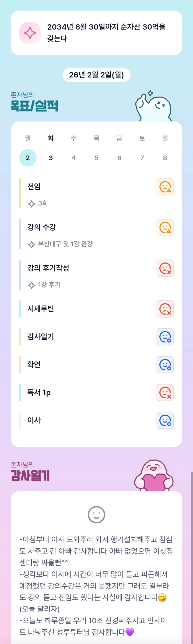Image resolution: width=193 pixels, height=644 pixels.
Task: Tap the smiley mood icon in 감사일기
Action: pos(96,515)
